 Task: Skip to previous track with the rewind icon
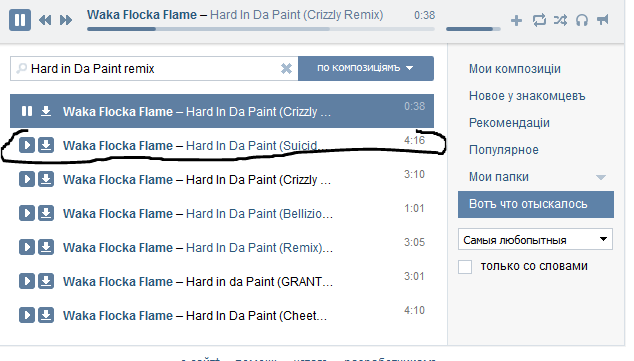[45, 20]
